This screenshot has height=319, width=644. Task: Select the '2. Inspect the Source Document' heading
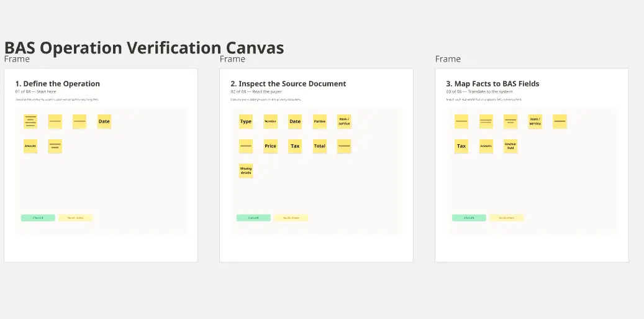pyautogui.click(x=288, y=83)
